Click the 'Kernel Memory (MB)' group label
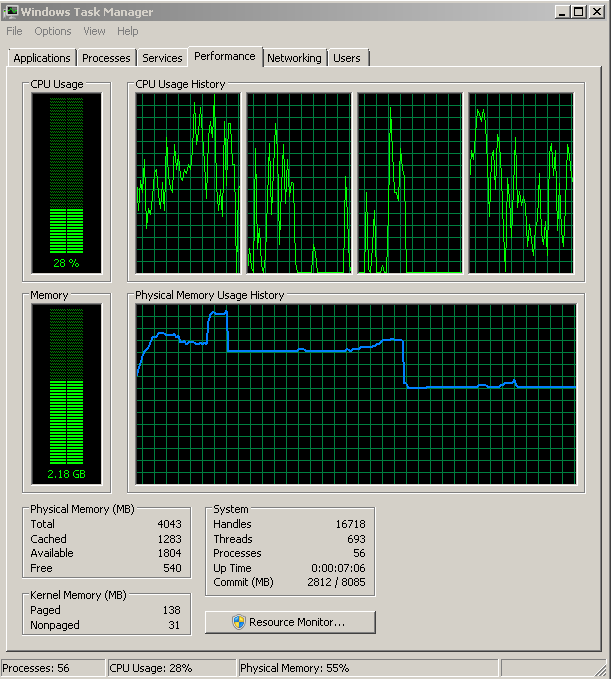 [x=78, y=595]
